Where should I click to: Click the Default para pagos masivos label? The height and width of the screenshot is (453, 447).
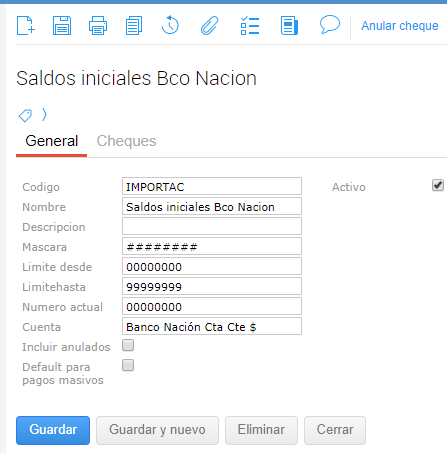tap(63, 374)
